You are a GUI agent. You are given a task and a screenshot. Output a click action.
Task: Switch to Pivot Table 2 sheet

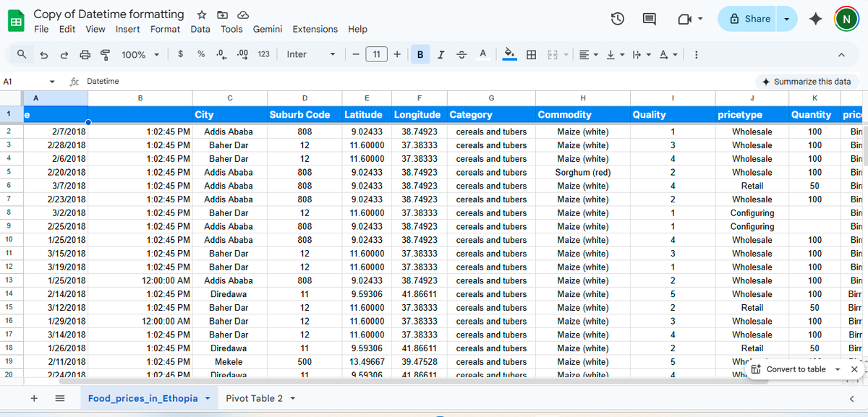255,398
